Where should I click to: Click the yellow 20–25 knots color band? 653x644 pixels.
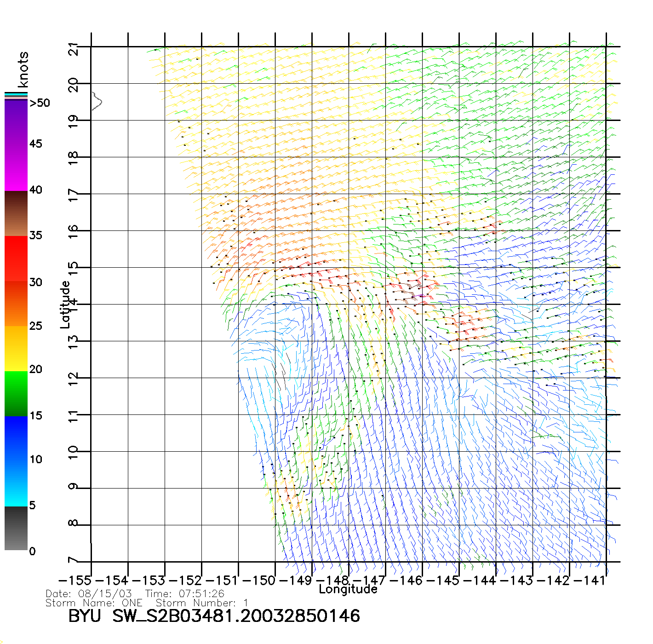coord(16,348)
